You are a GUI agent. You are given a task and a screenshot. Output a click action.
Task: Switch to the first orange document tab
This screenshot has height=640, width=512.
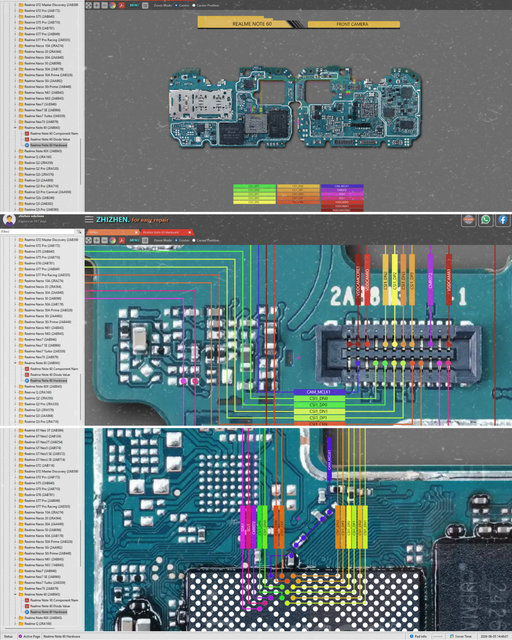coord(112,232)
